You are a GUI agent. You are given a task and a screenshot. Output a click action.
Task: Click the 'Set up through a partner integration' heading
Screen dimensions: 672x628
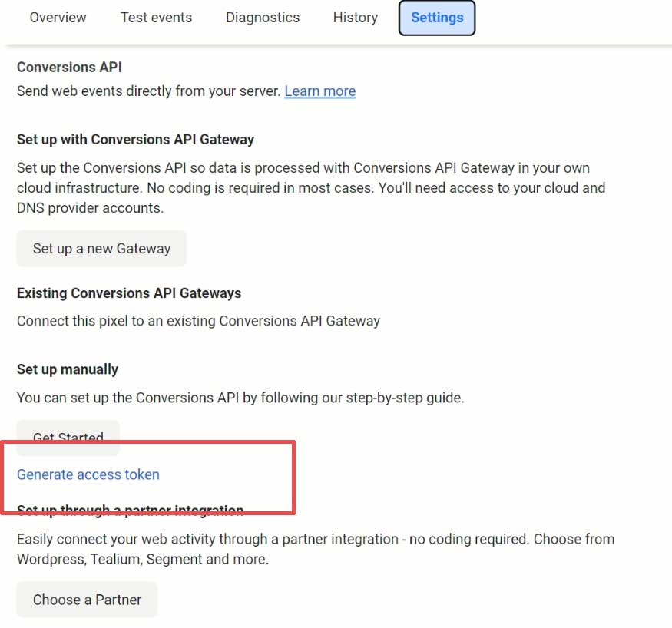[130, 511]
